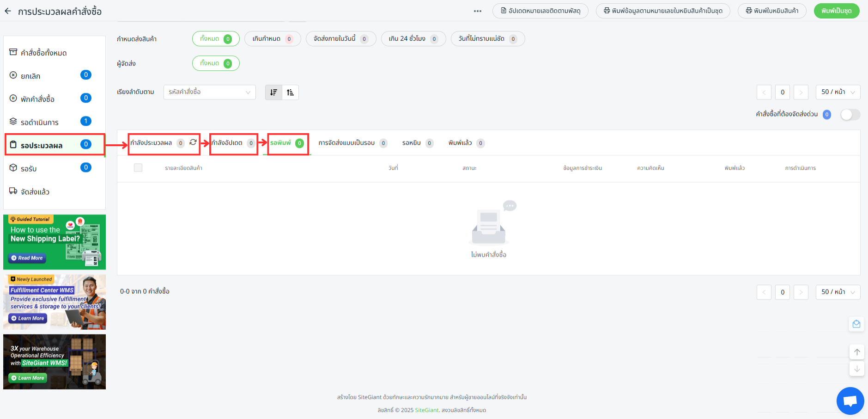868x419 pixels.
Task: Click the refresh icon next to กำลังประมวลผล
Action: pyautogui.click(x=193, y=142)
